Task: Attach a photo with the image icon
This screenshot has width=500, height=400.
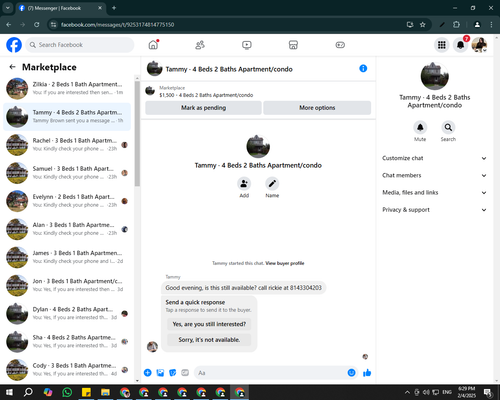Action: 160,373
